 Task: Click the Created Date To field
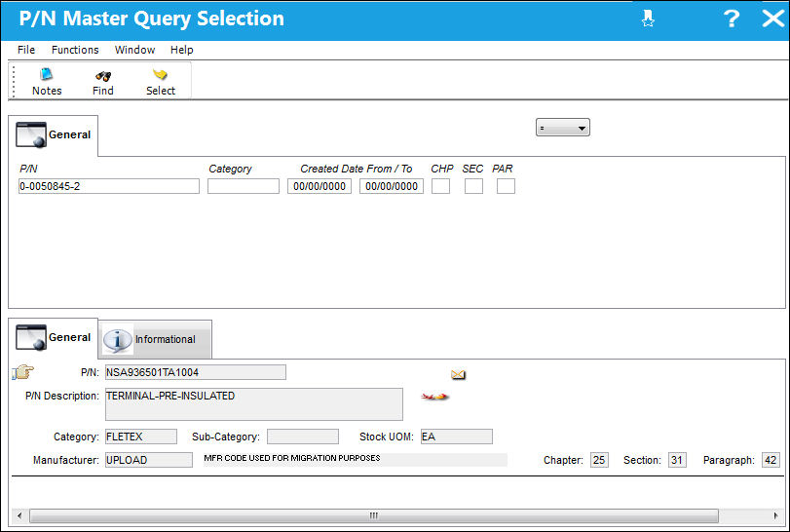click(x=392, y=186)
